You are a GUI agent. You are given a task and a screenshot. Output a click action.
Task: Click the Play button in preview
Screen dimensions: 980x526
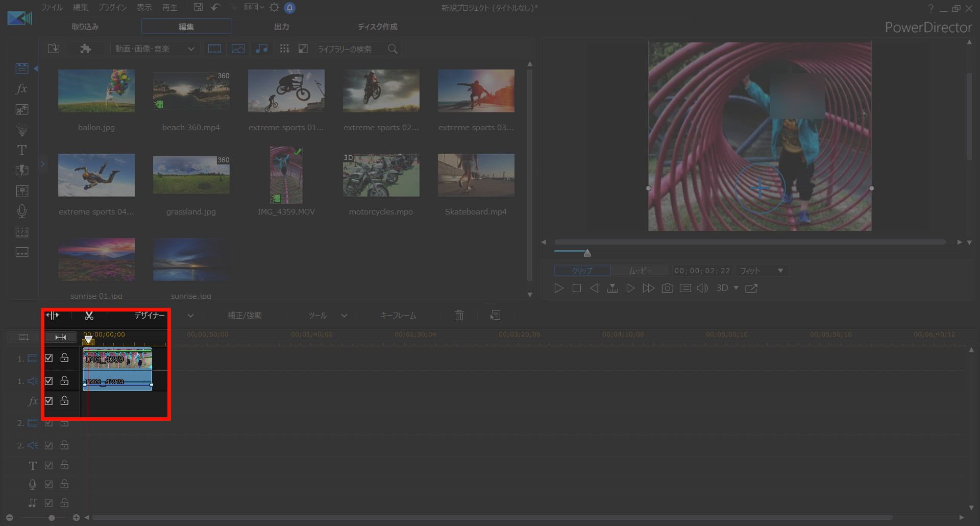pos(559,288)
